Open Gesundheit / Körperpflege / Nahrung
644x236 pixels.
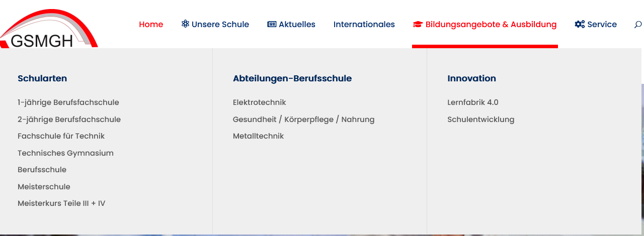click(x=303, y=120)
